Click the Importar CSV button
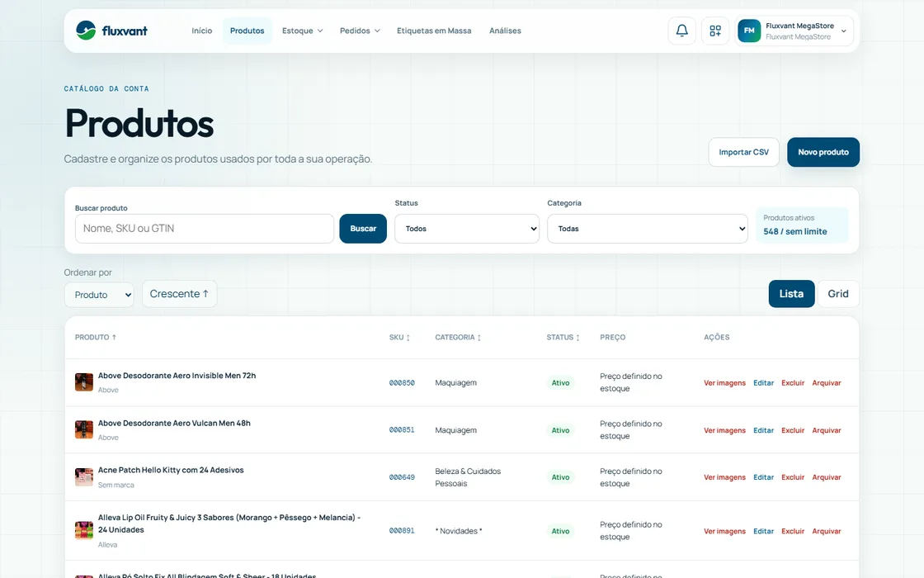The width and height of the screenshot is (924, 578). point(743,152)
